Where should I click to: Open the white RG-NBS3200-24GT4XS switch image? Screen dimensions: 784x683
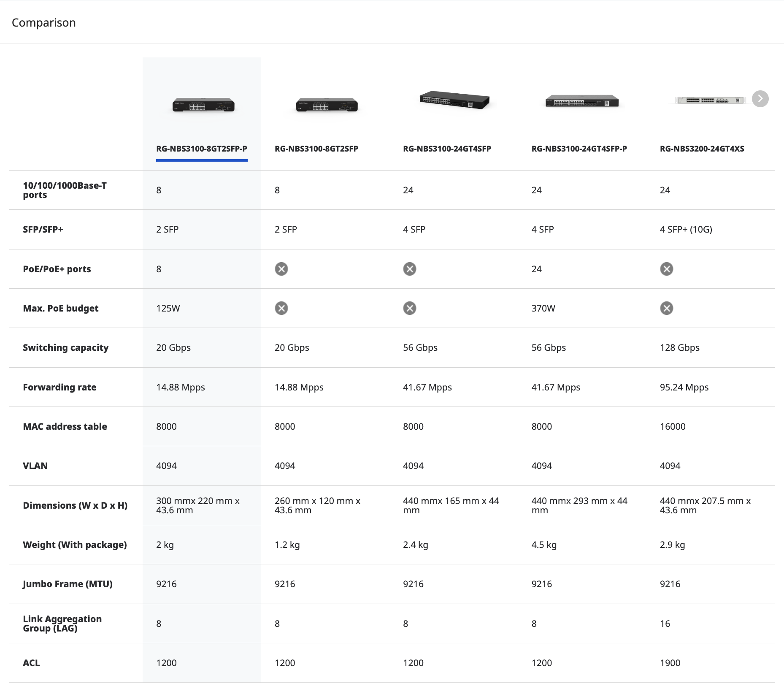click(x=710, y=100)
